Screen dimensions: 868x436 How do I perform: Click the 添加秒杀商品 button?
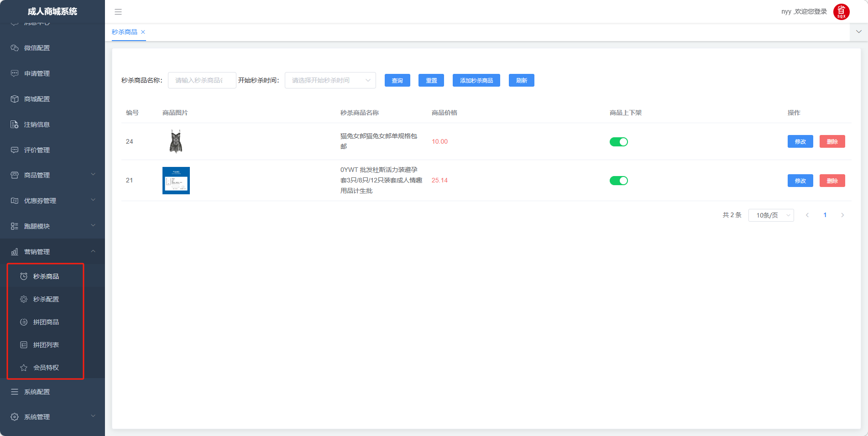[476, 80]
